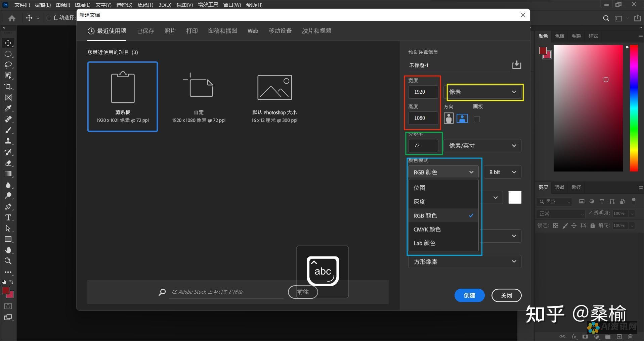644x341 pixels.
Task: Select the Frame tool
Action: tap(8, 98)
